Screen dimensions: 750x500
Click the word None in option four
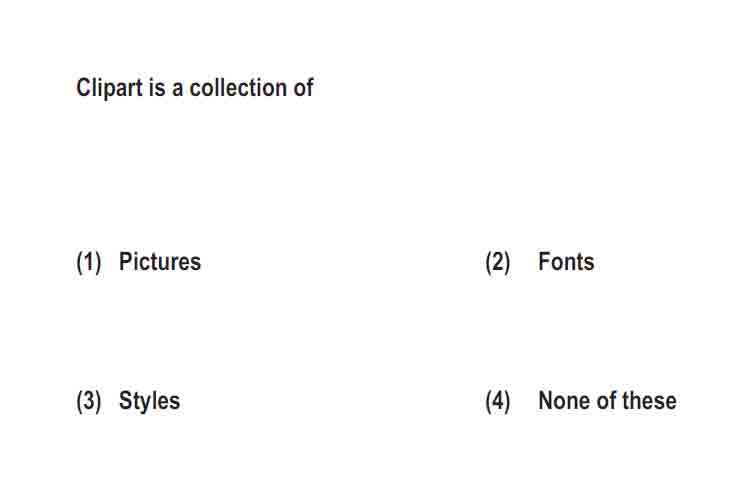(562, 401)
